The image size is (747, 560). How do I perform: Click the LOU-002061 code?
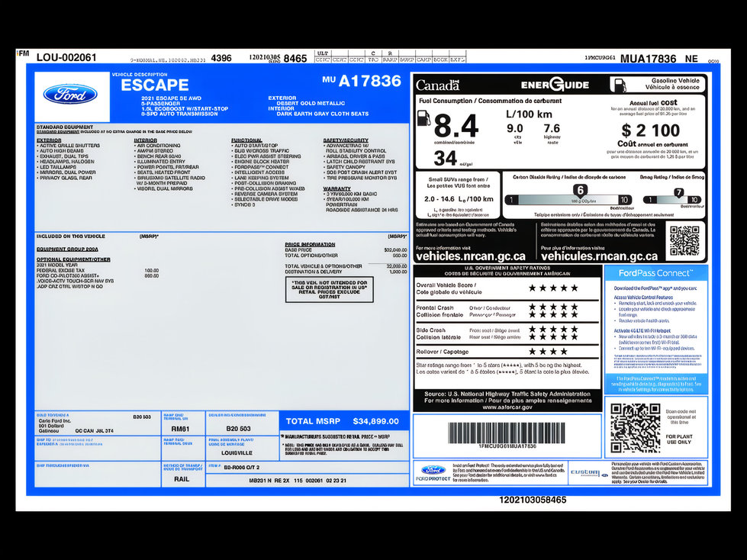[x=66, y=58]
